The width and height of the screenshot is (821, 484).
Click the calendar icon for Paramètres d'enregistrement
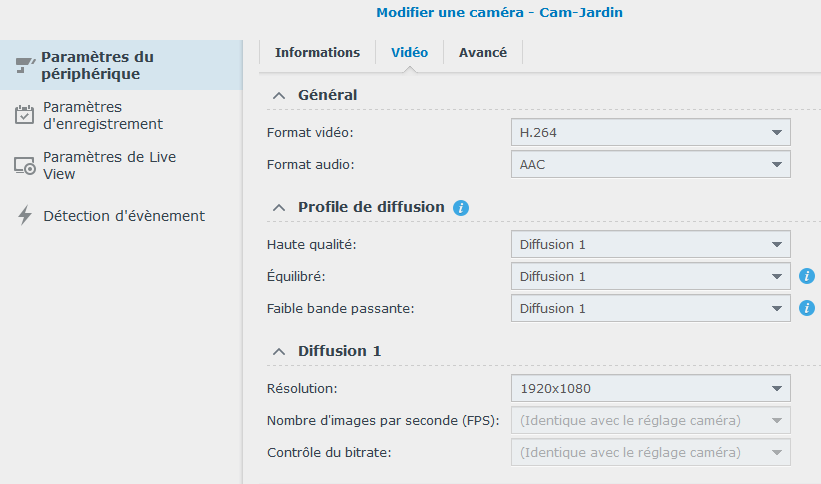tap(25, 115)
